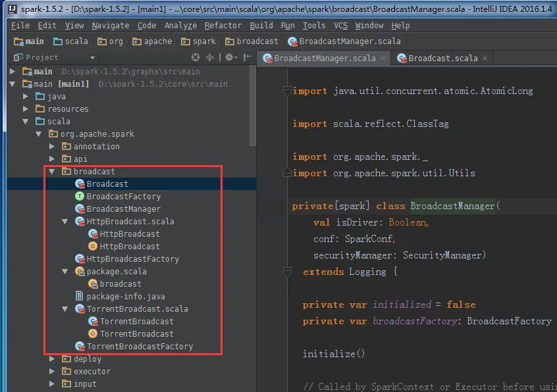557x392 pixels.
Task: Click the BroadcastFactory trait icon
Action: [80, 196]
